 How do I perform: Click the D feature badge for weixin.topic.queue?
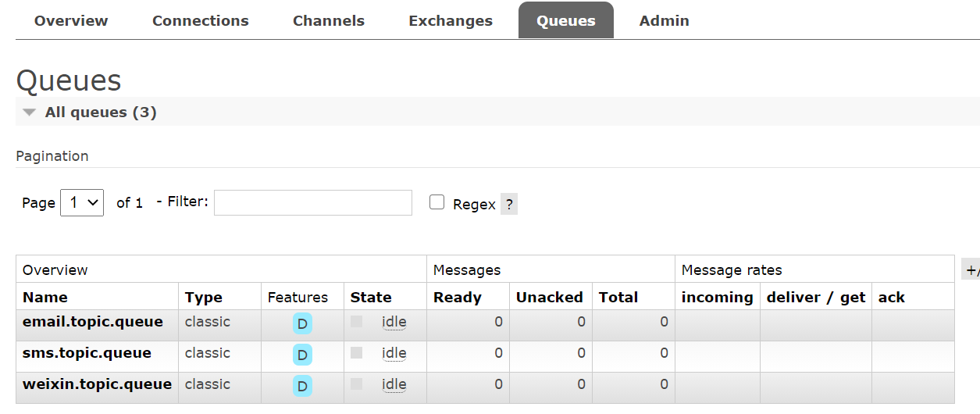click(x=302, y=386)
